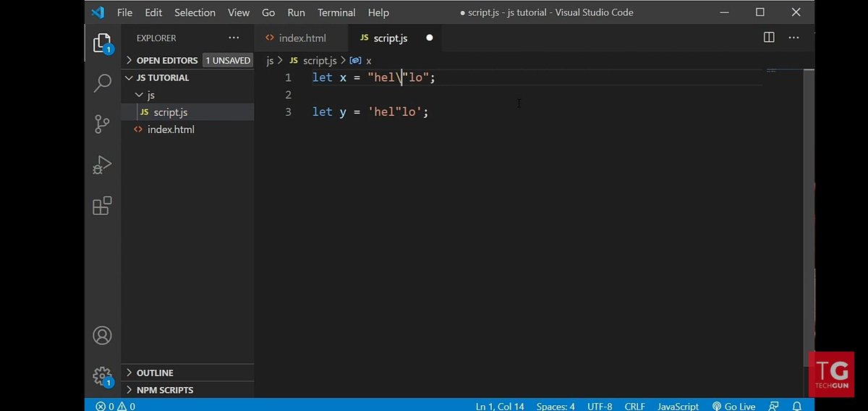Click errors and warnings count in status bar
The image size is (868, 411).
coord(116,406)
